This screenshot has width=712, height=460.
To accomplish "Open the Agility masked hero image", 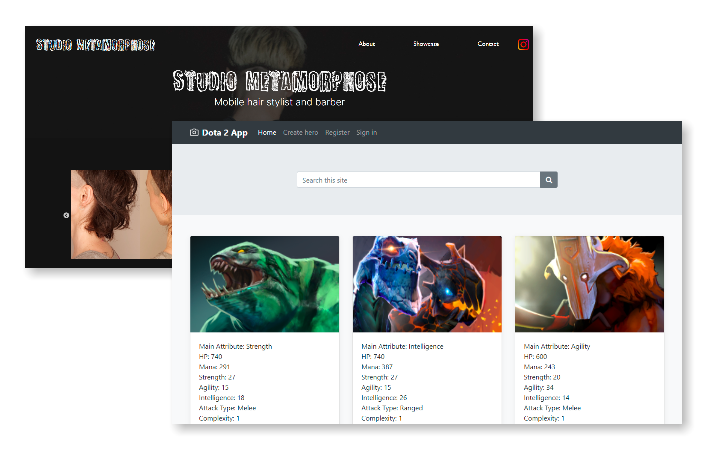I will click(589, 284).
